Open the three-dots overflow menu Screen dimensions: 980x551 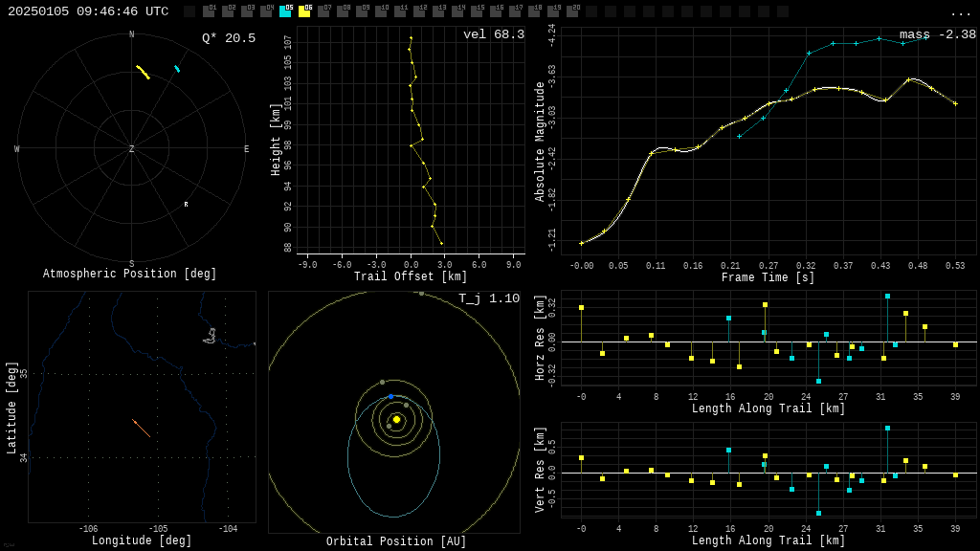960,12
